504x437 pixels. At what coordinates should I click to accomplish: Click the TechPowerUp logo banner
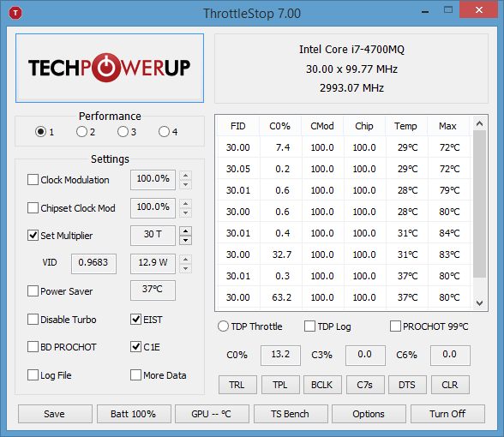tap(110, 69)
